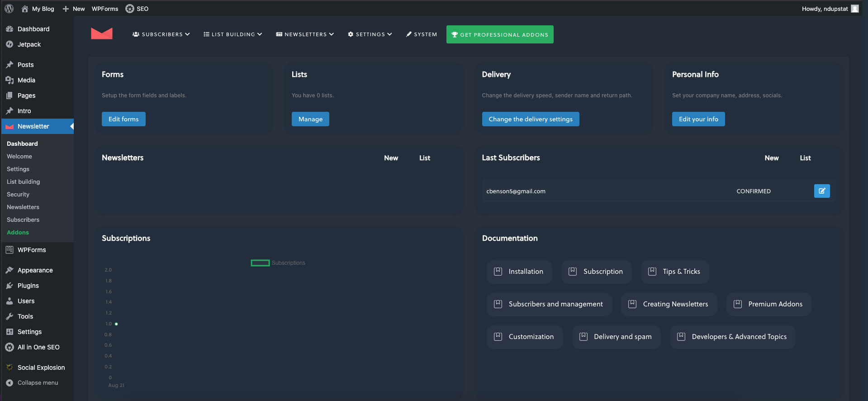Click Edit your info button
Screen dimensions: 868x401
698,119
